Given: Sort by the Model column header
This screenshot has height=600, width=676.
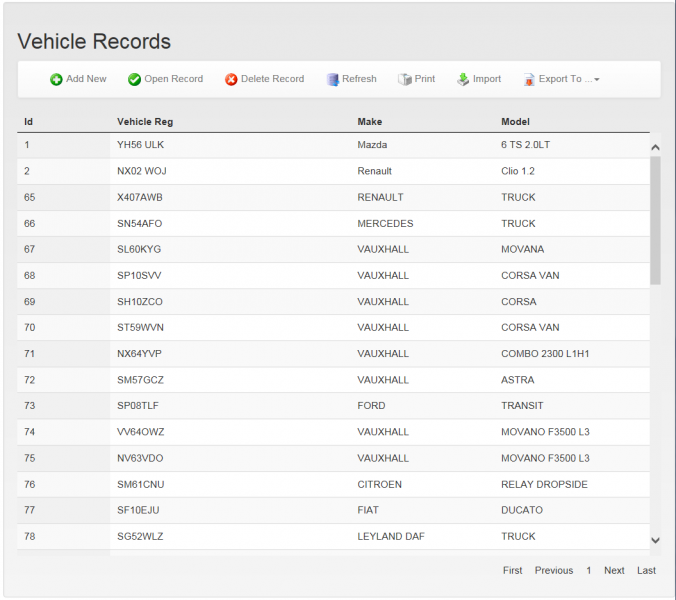Looking at the screenshot, I should 515,122.
